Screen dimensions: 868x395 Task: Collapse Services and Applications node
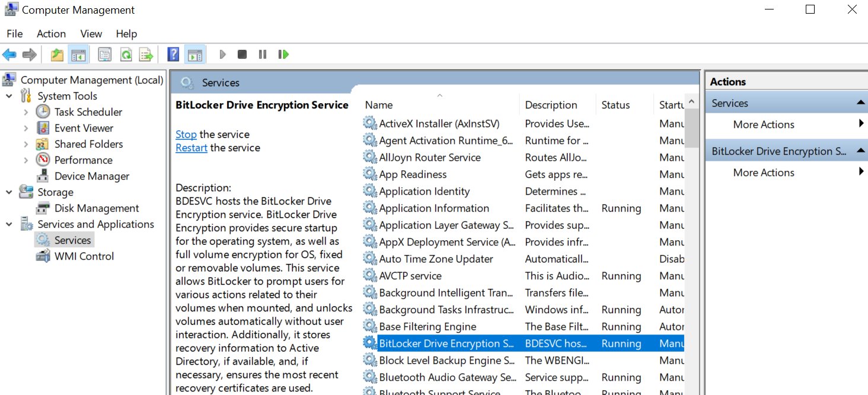coord(9,224)
